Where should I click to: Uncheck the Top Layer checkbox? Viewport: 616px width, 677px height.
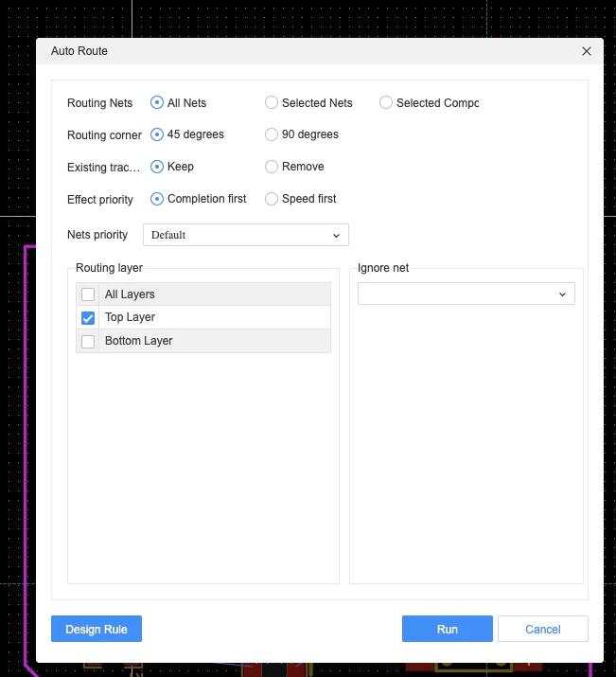88,318
